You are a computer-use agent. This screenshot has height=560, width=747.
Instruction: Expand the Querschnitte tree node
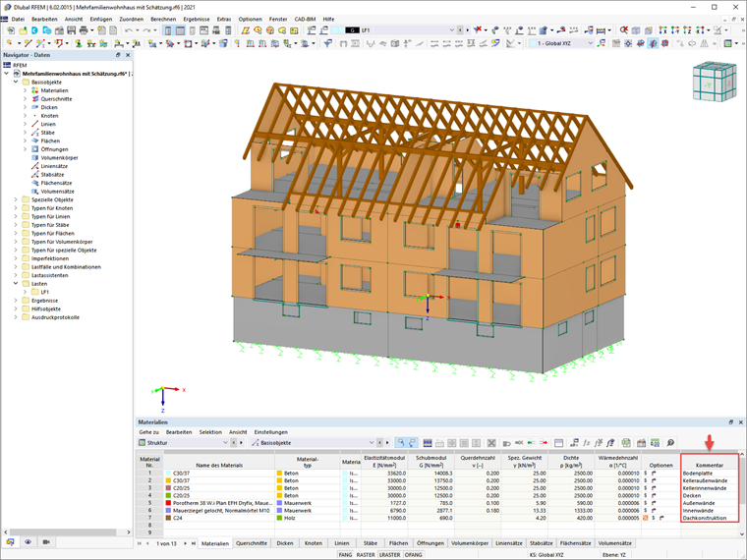click(x=25, y=99)
